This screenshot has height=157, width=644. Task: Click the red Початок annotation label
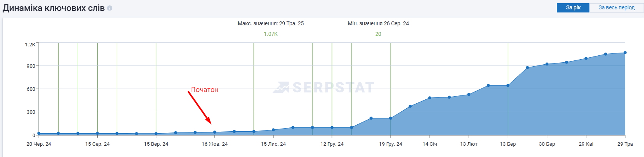(205, 90)
